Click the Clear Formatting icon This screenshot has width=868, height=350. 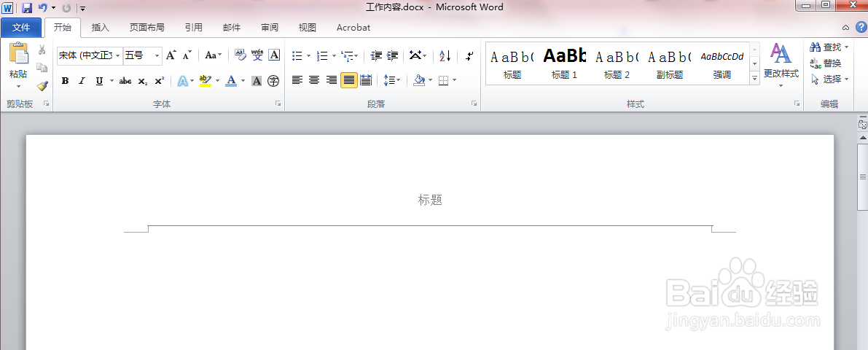coord(240,55)
